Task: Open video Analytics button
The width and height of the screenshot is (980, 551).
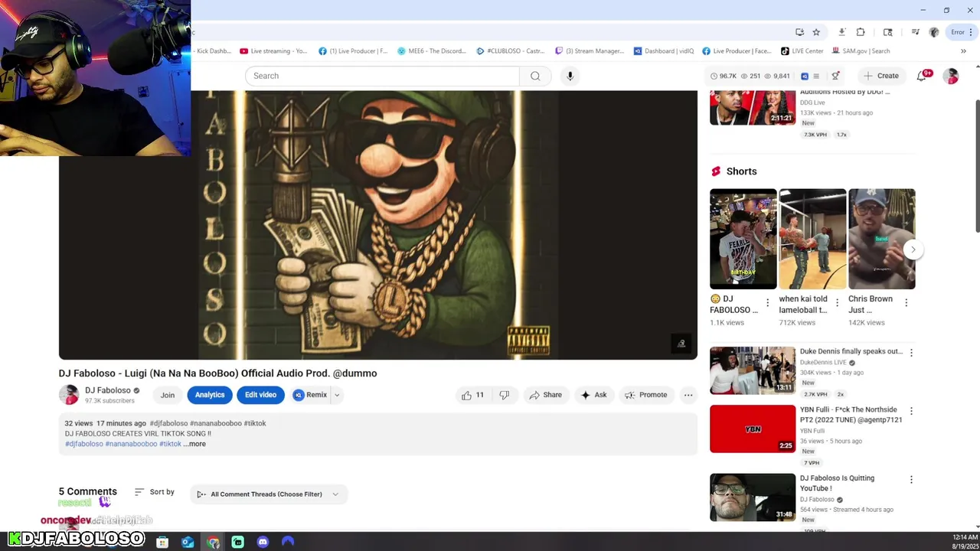Action: 210,395
